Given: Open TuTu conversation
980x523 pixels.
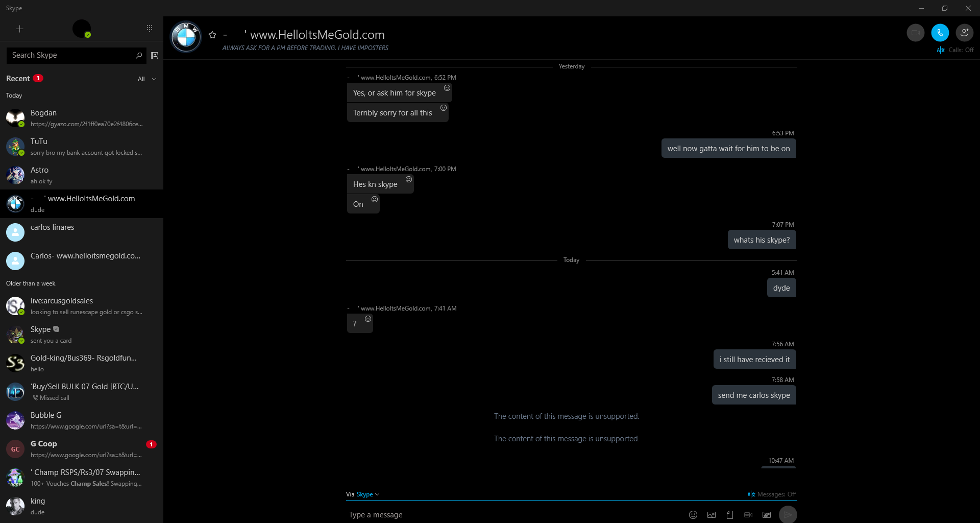Looking at the screenshot, I should 82,147.
